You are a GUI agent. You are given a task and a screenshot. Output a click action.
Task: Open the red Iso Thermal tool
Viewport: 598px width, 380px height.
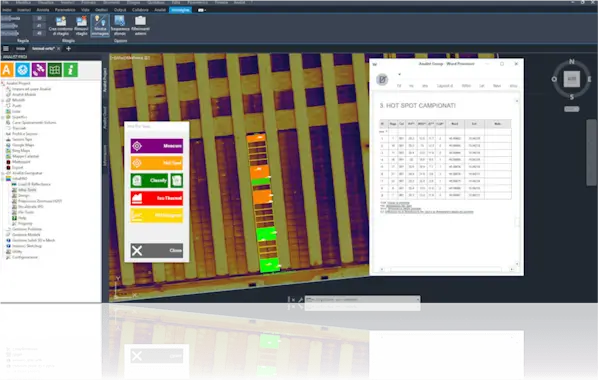[x=157, y=198]
